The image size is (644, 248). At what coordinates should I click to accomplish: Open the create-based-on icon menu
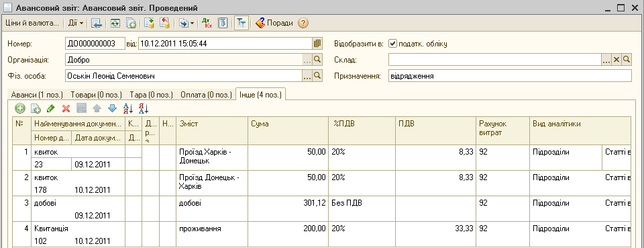(x=184, y=23)
